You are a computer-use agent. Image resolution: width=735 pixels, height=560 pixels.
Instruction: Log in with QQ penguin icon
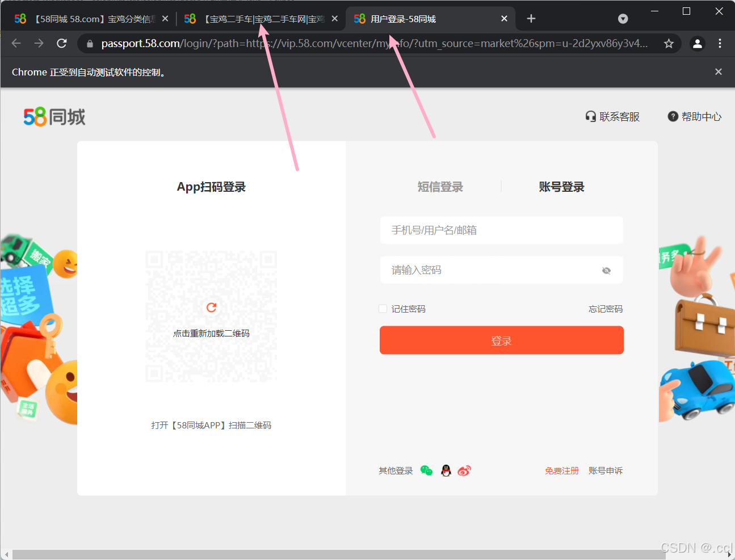point(446,470)
